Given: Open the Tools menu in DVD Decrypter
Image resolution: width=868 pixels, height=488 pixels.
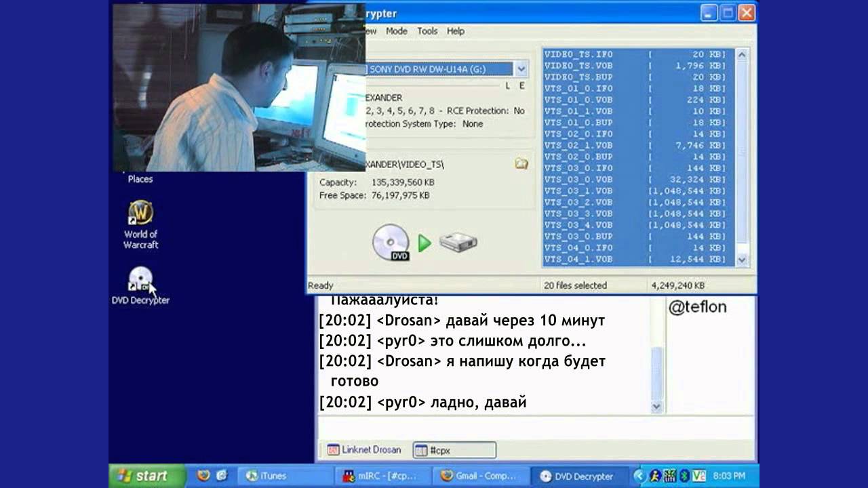Looking at the screenshot, I should pos(427,31).
